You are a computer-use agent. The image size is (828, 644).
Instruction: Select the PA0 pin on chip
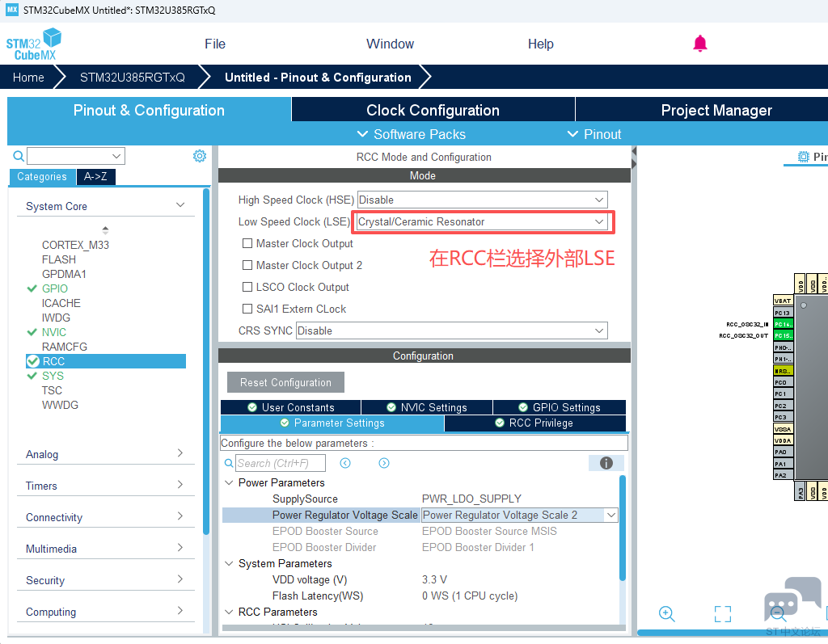click(x=783, y=452)
